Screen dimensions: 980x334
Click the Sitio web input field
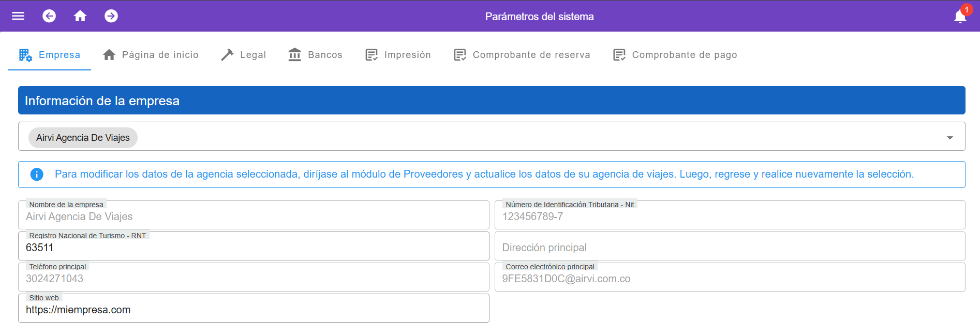[254, 310]
